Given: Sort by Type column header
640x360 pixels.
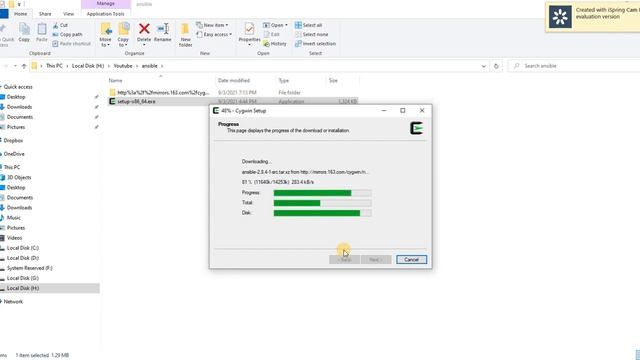Looking at the screenshot, I should point(284,81).
